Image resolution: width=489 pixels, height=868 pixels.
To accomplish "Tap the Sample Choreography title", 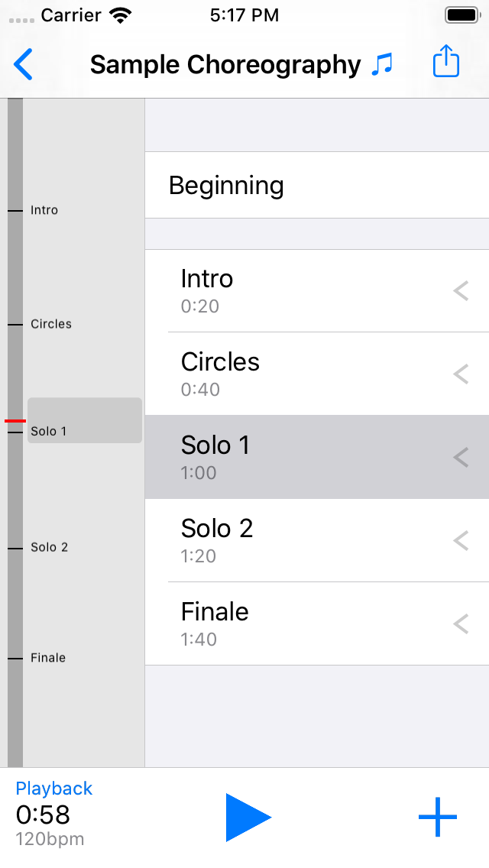I will tap(225, 65).
